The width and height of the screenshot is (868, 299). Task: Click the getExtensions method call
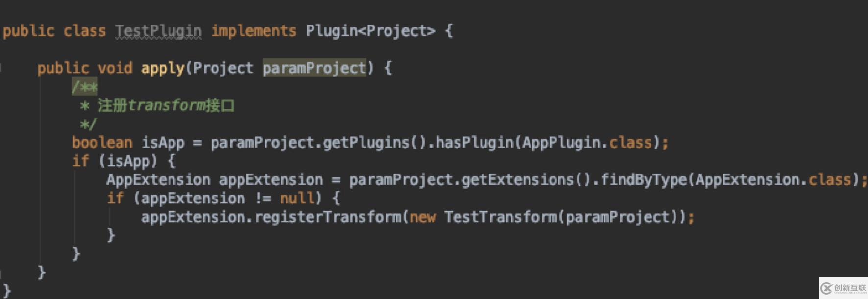pyautogui.click(x=518, y=180)
